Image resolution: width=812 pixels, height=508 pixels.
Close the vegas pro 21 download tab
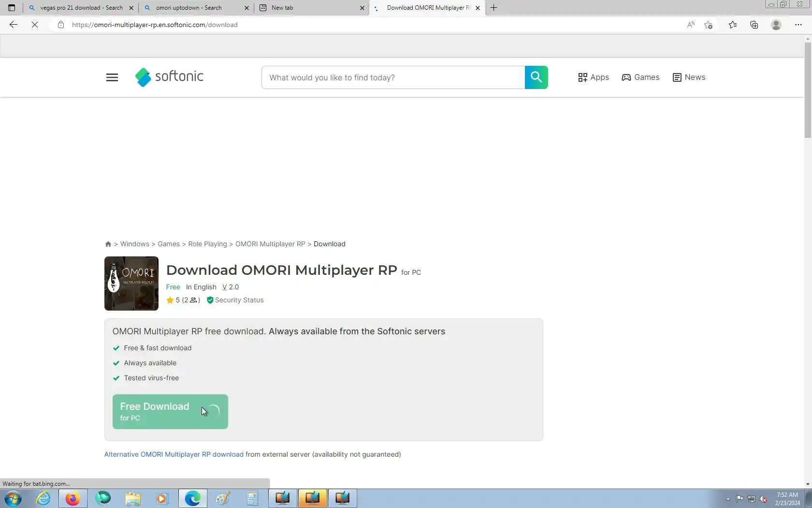(131, 8)
